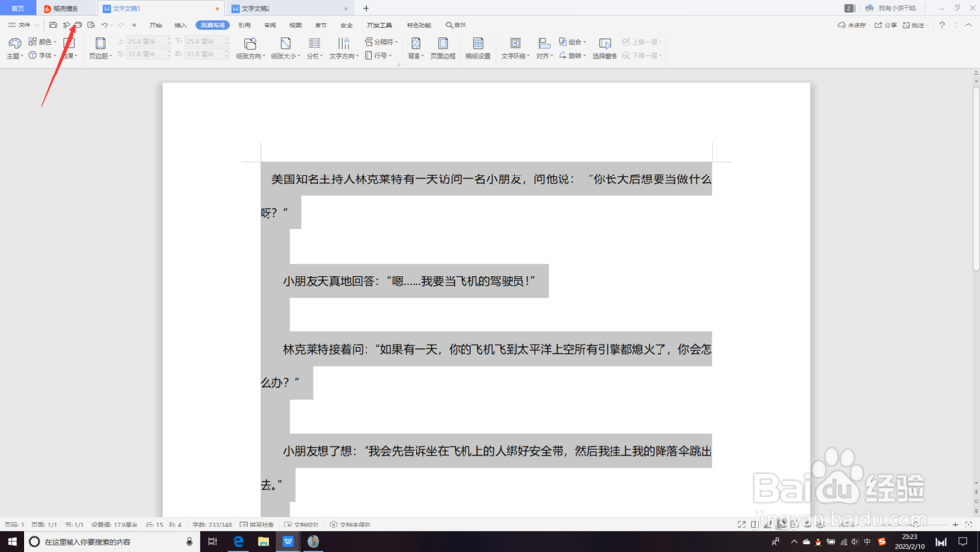Click the Redo arrow icon

pos(122,25)
